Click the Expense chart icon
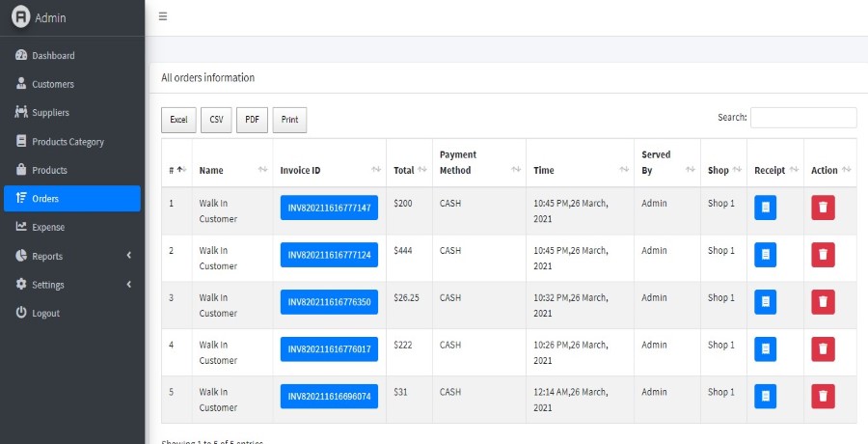This screenshot has height=444, width=868. pyautogui.click(x=21, y=226)
